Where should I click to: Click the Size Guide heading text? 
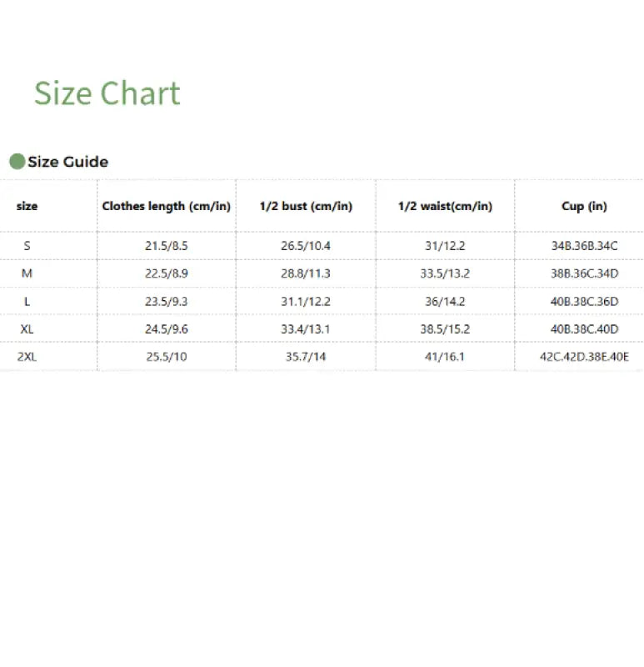(67, 162)
